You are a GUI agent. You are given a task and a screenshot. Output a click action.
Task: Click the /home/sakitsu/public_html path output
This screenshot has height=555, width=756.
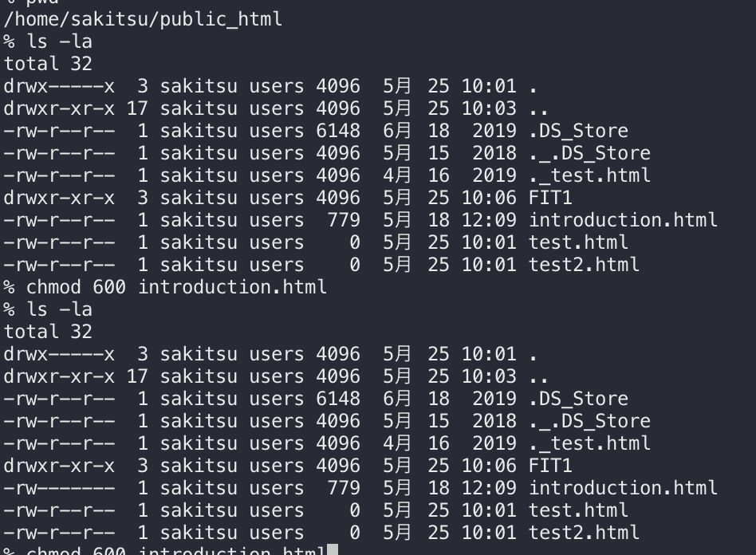tap(144, 18)
